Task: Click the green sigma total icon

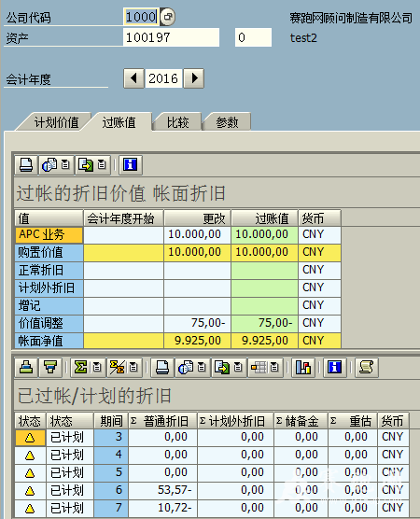Action: (80, 367)
